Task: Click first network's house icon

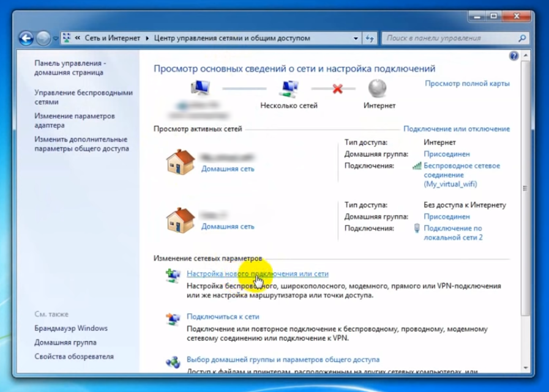Action: 181,162
